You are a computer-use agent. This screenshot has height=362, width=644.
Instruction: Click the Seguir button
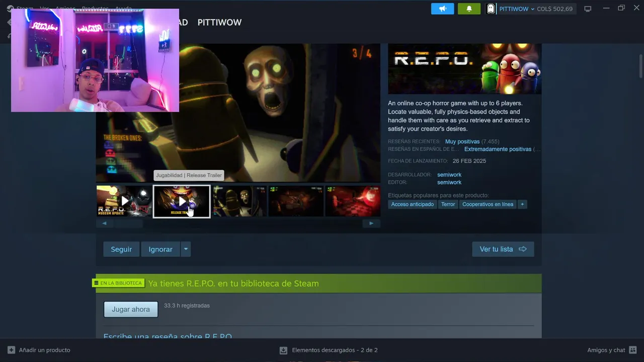click(121, 249)
